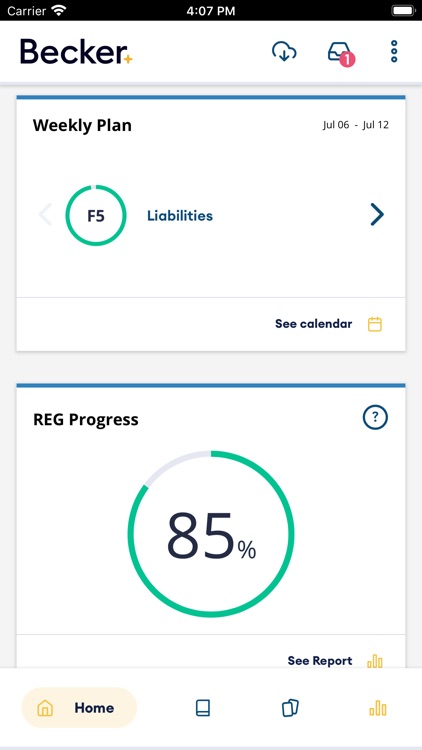Tap the calendar icon beside See calendar
The image size is (422, 750).
(x=375, y=324)
